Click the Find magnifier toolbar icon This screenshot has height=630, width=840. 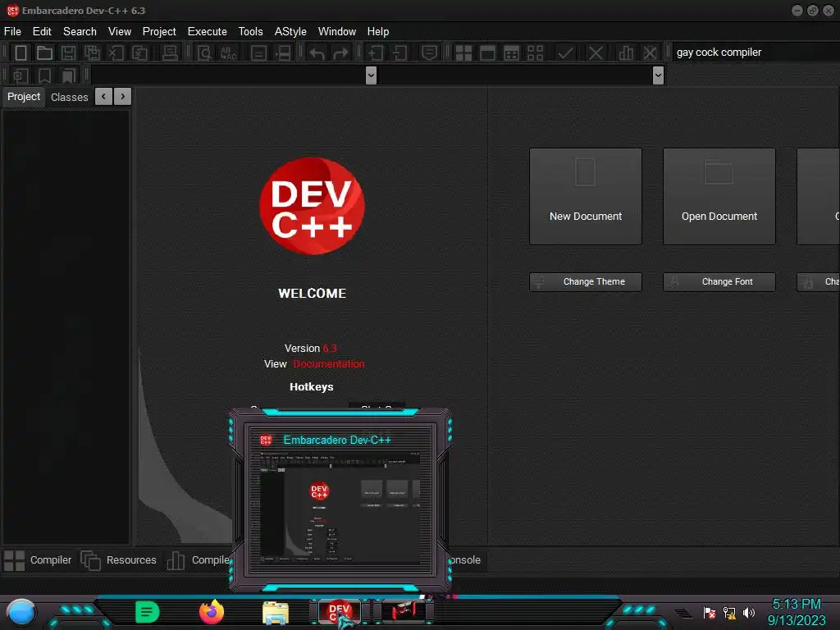pos(204,52)
